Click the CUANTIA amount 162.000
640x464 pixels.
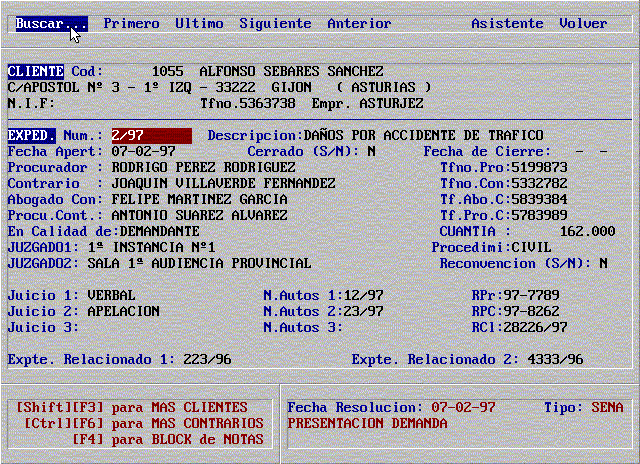(587, 231)
